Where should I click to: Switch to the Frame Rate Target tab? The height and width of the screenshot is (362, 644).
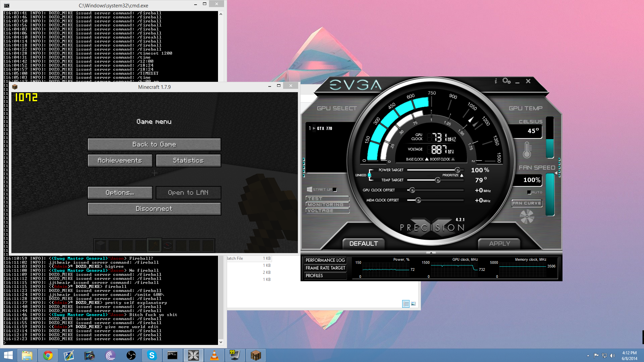pyautogui.click(x=325, y=268)
